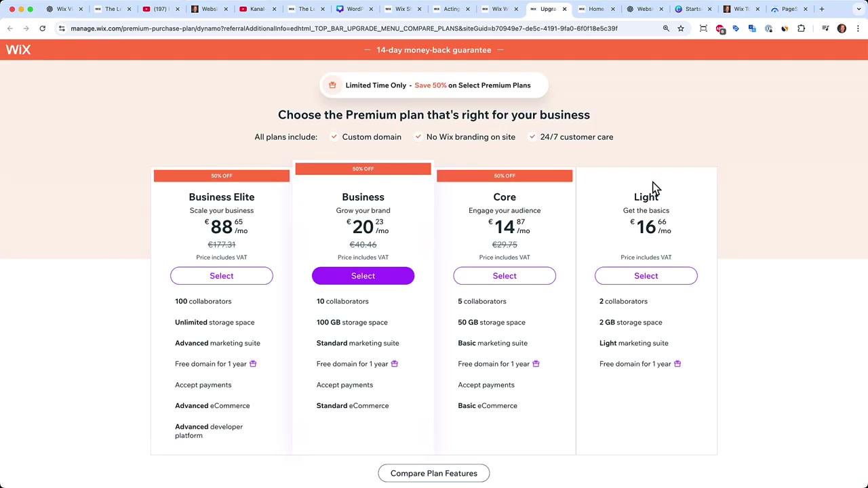
Task: Select the Business Elite plan
Action: [x=222, y=276]
